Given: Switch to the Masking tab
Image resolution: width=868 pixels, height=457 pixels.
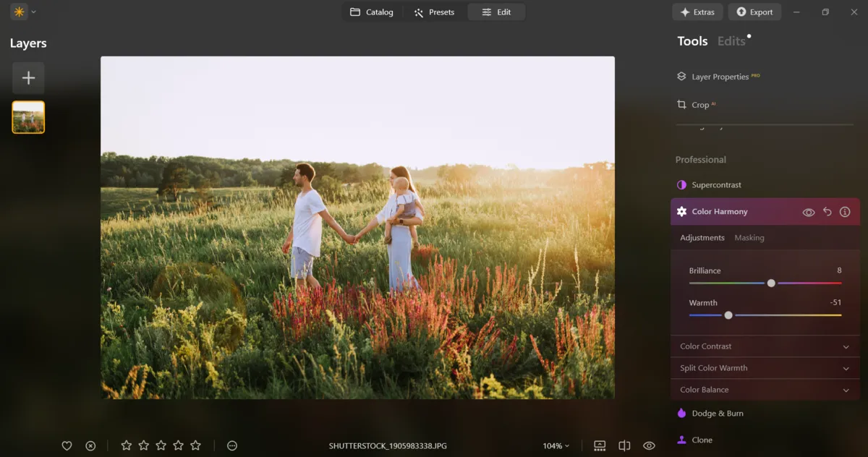Looking at the screenshot, I should tap(749, 238).
